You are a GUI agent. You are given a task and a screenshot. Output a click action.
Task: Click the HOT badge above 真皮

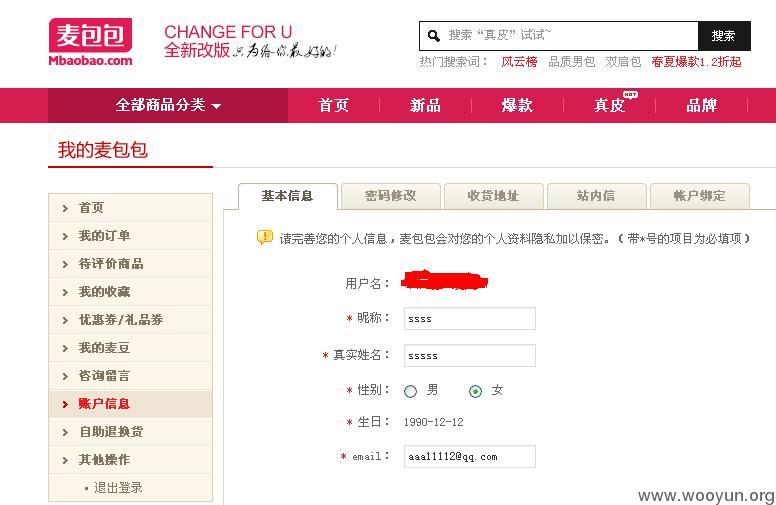(630, 94)
